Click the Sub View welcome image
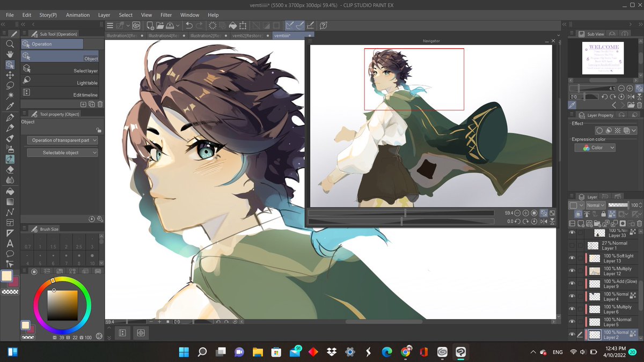The width and height of the screenshot is (644, 362). (x=603, y=58)
